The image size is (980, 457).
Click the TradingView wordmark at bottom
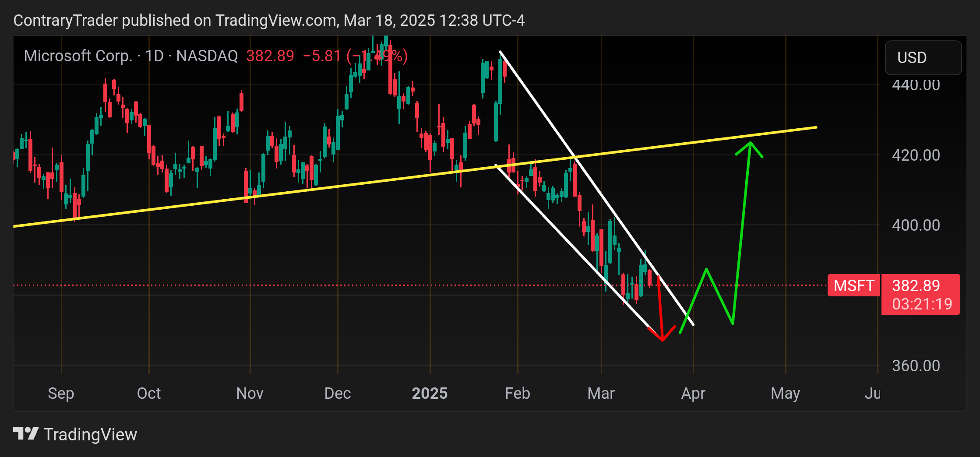[x=90, y=435]
